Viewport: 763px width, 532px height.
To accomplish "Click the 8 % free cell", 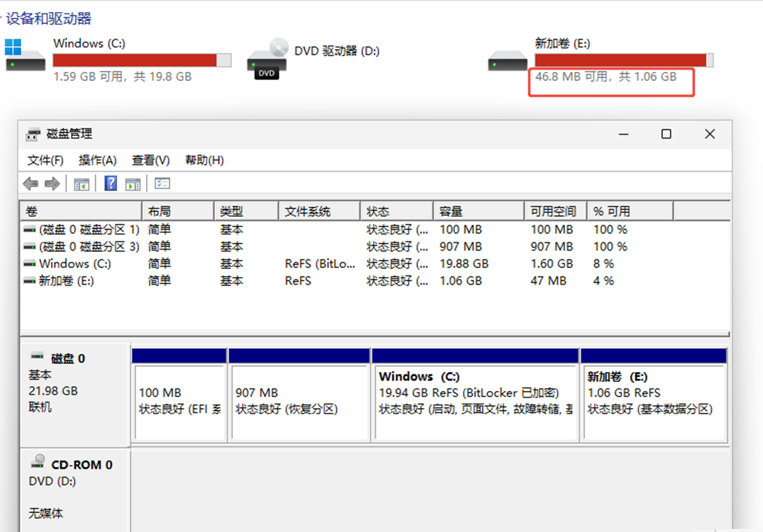I will point(604,264).
